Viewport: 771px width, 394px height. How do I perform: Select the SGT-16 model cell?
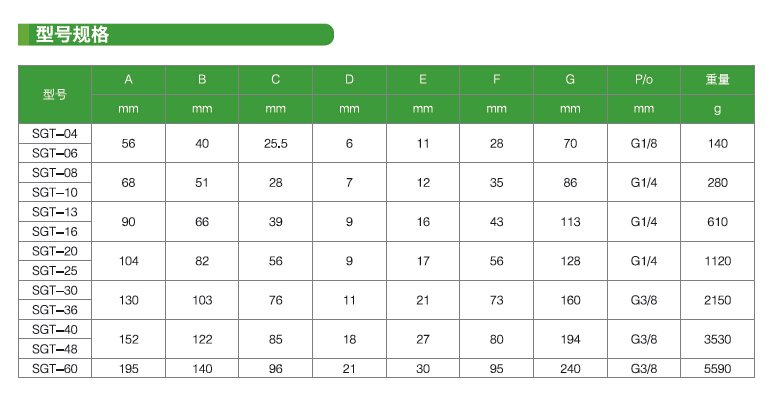click(55, 232)
